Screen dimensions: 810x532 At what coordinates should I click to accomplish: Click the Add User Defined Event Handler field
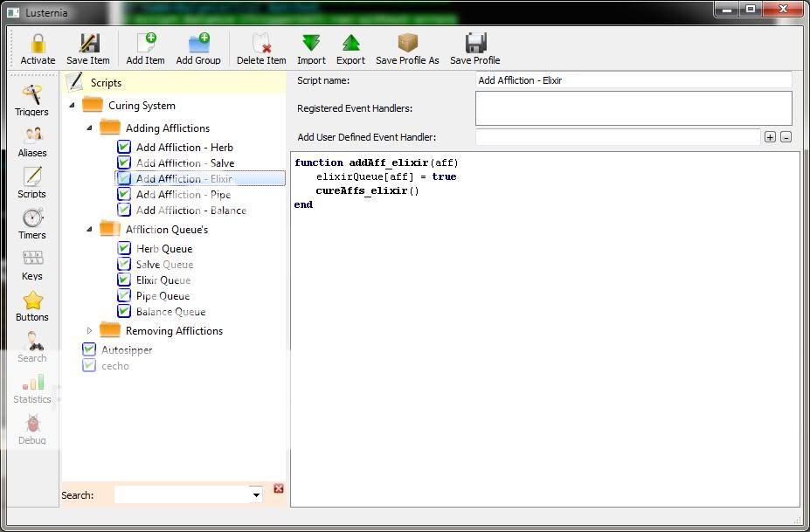point(618,137)
